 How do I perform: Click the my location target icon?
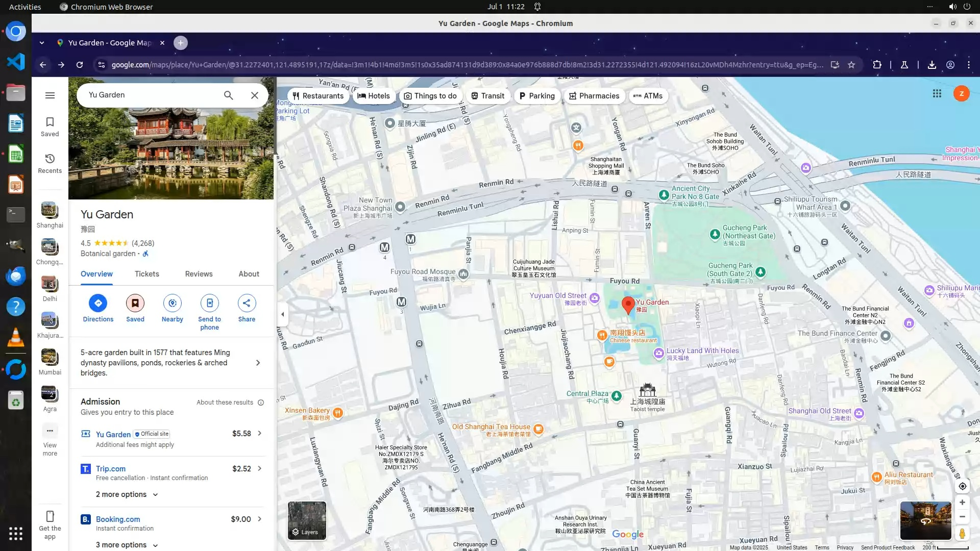pyautogui.click(x=962, y=486)
